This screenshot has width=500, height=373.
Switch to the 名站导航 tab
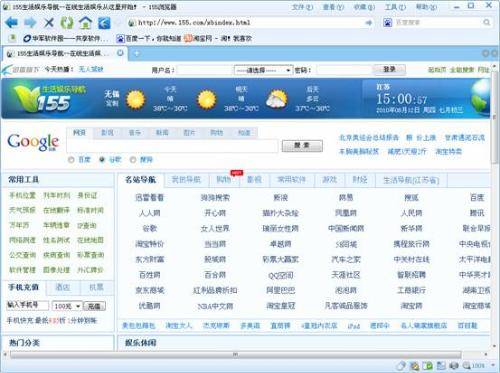[140, 180]
